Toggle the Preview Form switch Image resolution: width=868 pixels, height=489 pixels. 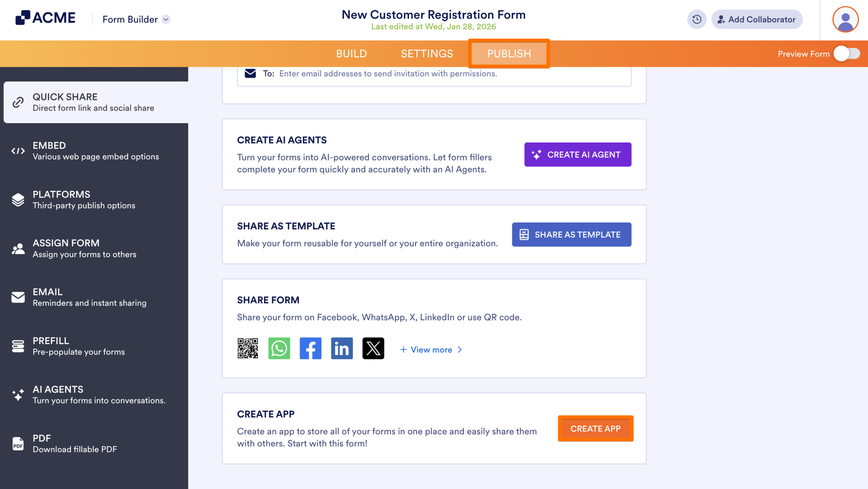(847, 54)
